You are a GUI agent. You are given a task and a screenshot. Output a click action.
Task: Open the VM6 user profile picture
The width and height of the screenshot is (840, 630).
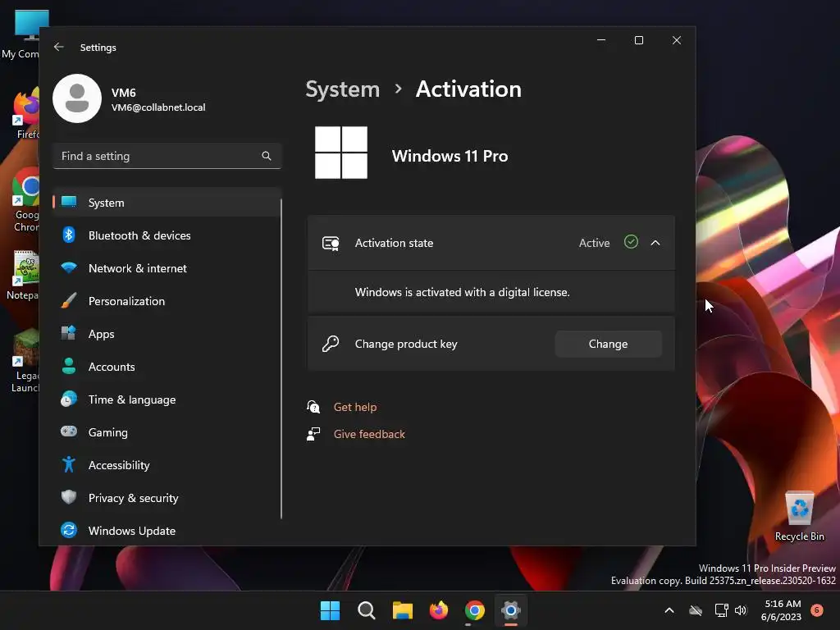77,98
